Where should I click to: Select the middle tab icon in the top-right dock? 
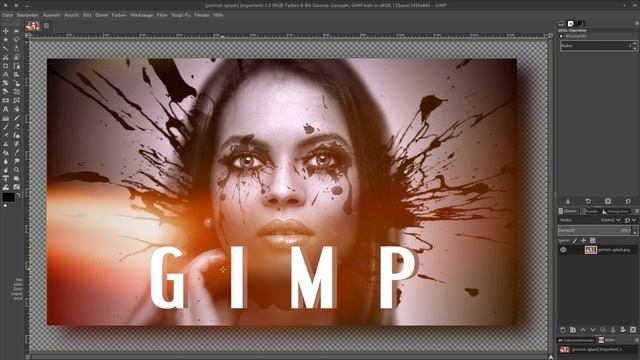pos(571,24)
